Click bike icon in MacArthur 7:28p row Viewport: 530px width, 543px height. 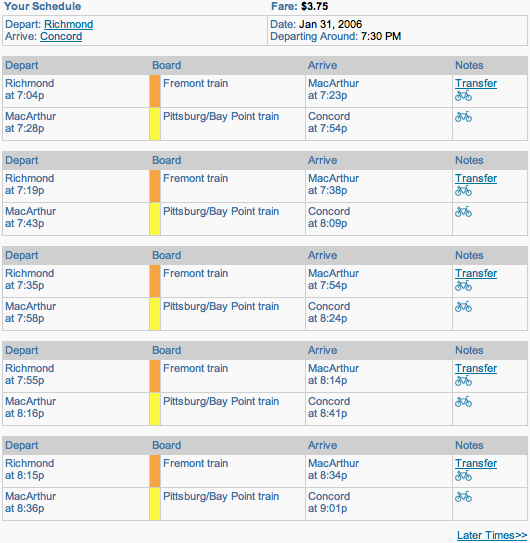coord(463,116)
